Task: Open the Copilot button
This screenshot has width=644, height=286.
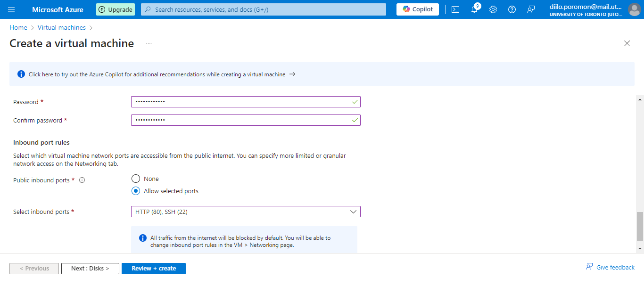Action: tap(418, 9)
